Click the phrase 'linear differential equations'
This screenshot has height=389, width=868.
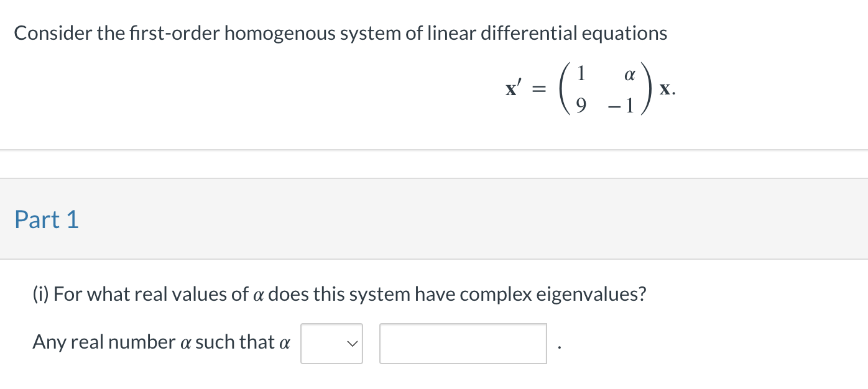[x=546, y=33]
